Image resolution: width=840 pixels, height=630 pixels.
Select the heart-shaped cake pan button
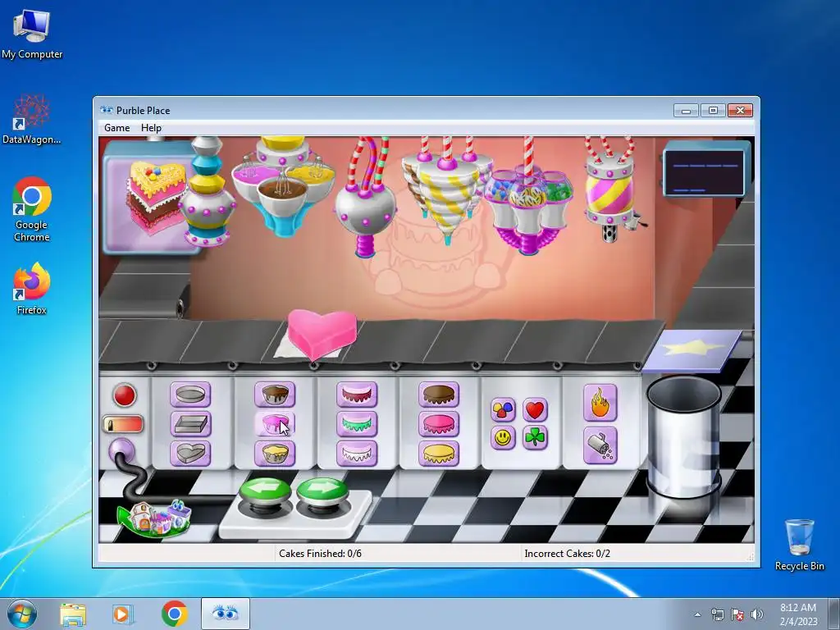(190, 453)
